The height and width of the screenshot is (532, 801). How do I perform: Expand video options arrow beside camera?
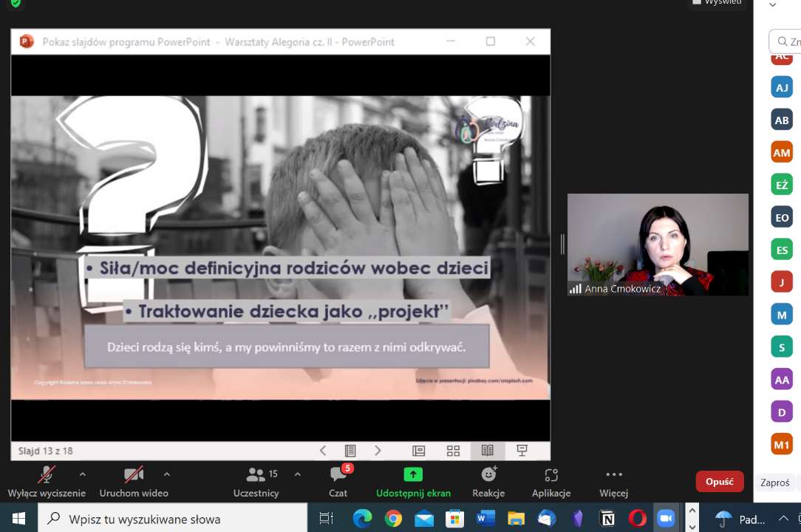[166, 474]
